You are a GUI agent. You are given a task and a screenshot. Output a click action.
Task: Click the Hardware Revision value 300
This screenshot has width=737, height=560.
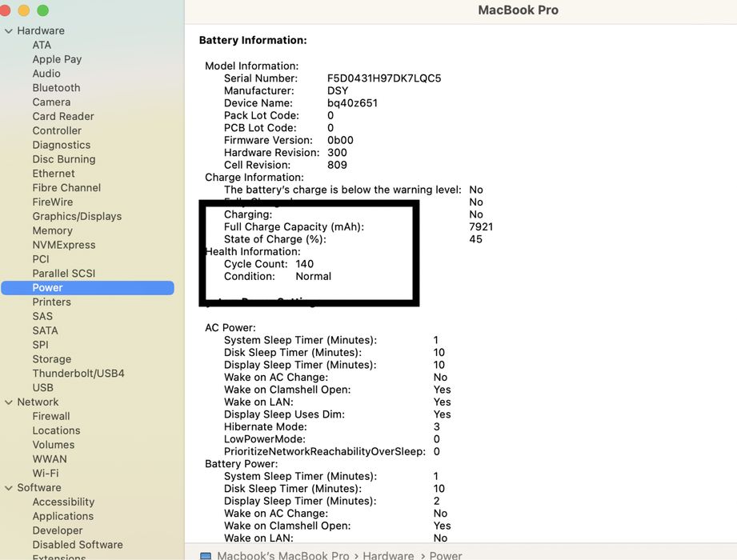[x=337, y=153]
